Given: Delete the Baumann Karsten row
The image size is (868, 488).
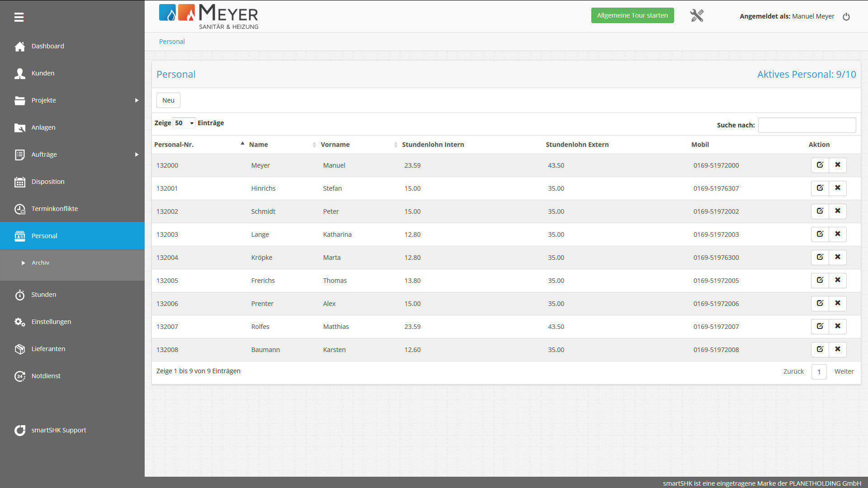Looking at the screenshot, I should (837, 349).
